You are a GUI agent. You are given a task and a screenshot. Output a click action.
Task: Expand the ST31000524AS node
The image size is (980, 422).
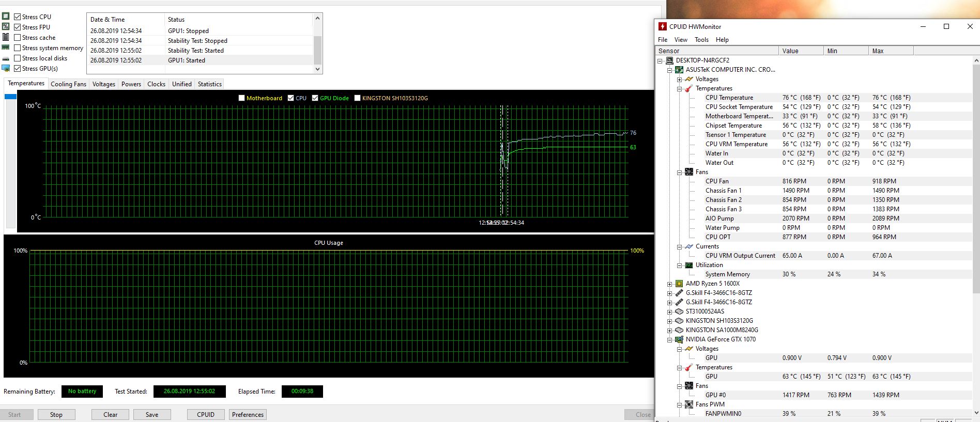click(x=670, y=312)
